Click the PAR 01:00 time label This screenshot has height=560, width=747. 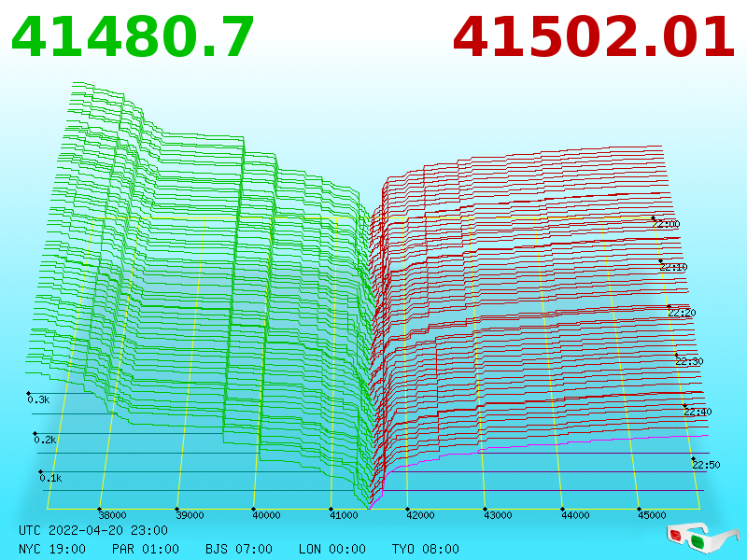[x=146, y=549]
